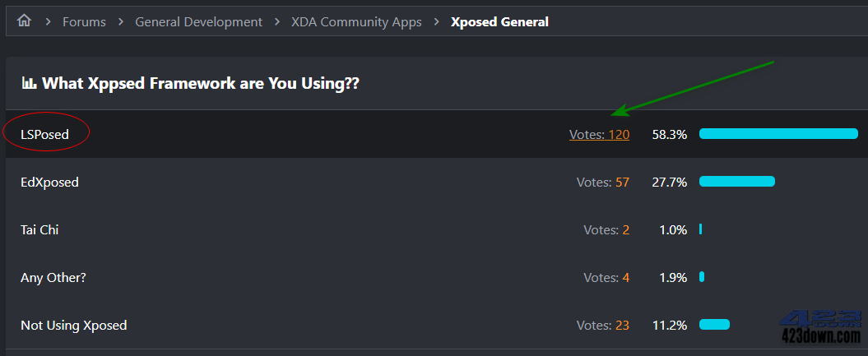Open the Forums breadcrumb link

84,22
